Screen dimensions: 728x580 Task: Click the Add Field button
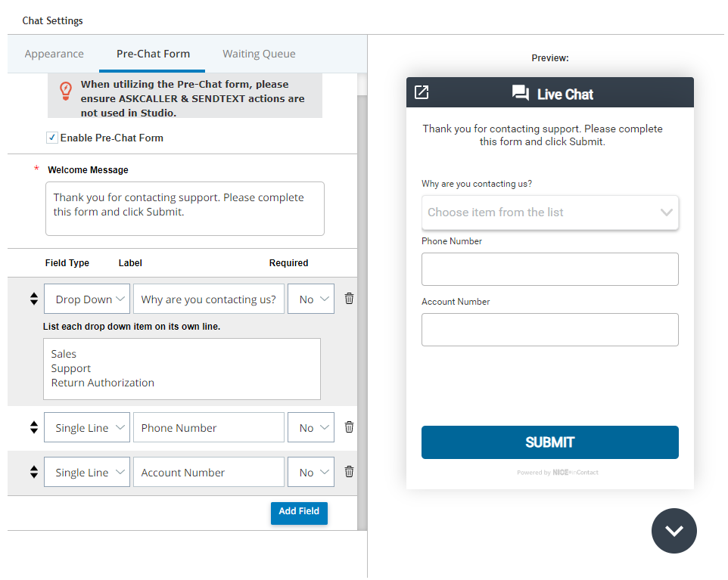[x=299, y=513]
